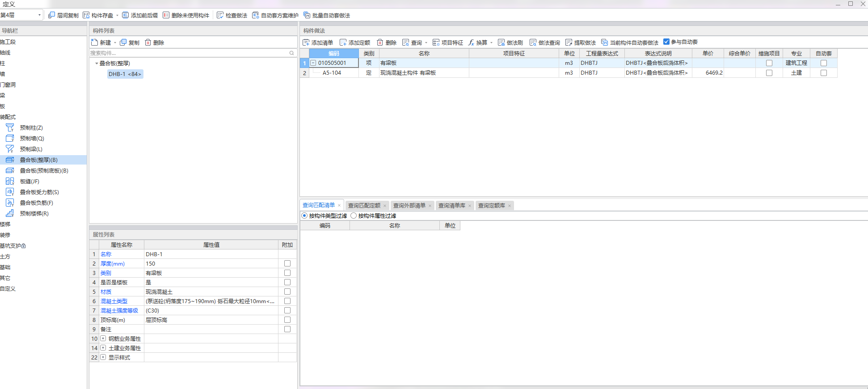Open 门窗洞 category in navigation

click(x=8, y=85)
